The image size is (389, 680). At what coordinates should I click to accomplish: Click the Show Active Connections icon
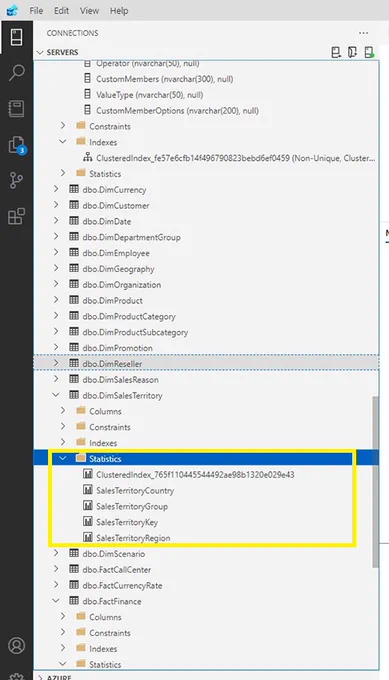point(369,52)
